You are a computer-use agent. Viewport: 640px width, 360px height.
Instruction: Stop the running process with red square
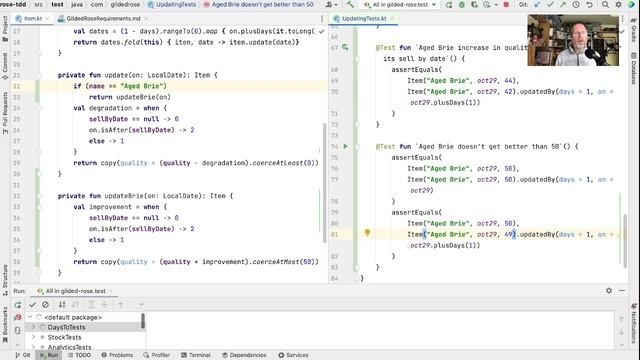[506, 4]
